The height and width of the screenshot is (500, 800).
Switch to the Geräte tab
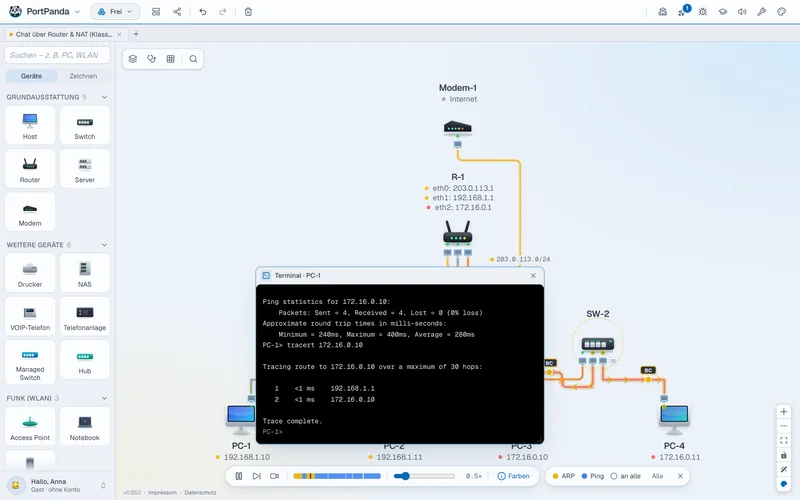31,76
